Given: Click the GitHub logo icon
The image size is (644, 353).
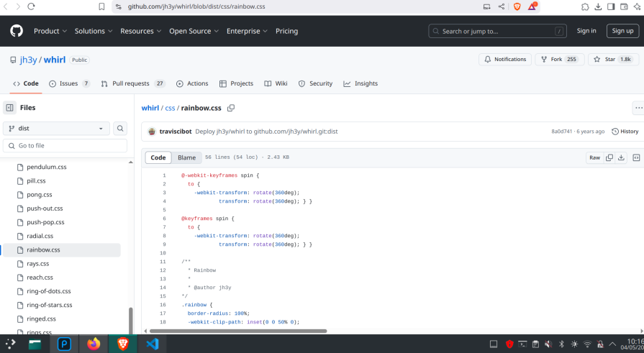Looking at the screenshot, I should click(17, 31).
